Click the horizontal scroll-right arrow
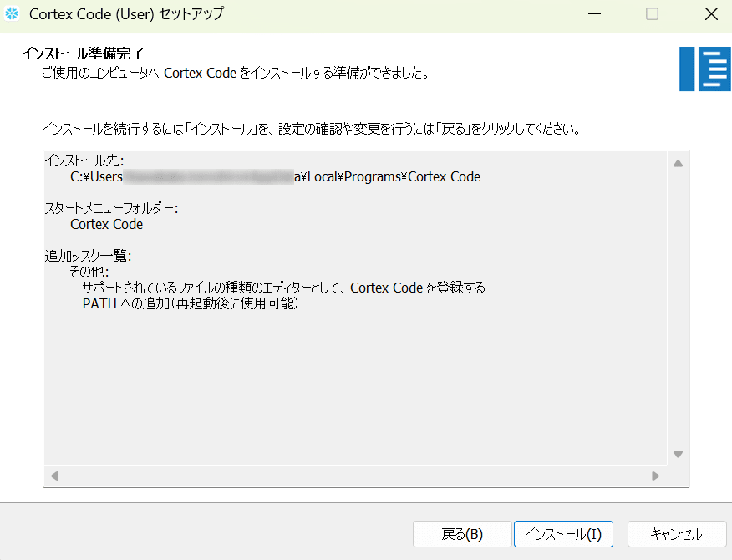The image size is (732, 560). tap(655, 476)
